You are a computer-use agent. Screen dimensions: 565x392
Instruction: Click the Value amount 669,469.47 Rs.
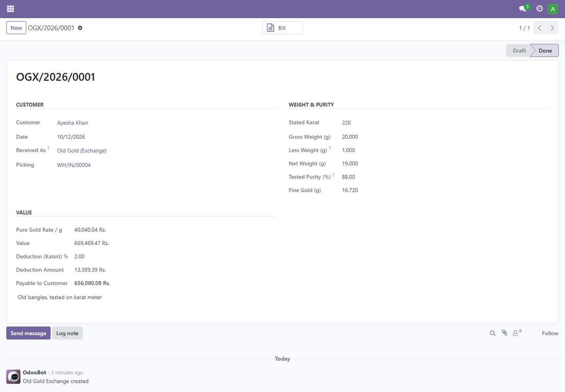coord(92,243)
